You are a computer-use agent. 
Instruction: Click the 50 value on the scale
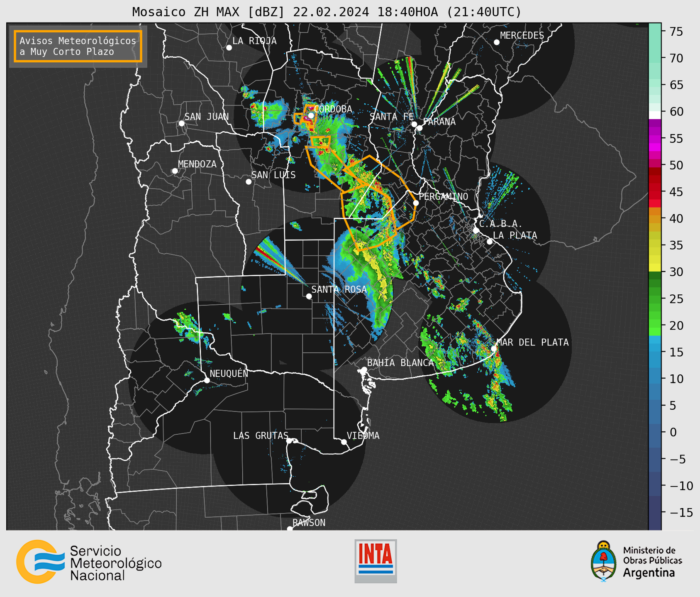(676, 165)
